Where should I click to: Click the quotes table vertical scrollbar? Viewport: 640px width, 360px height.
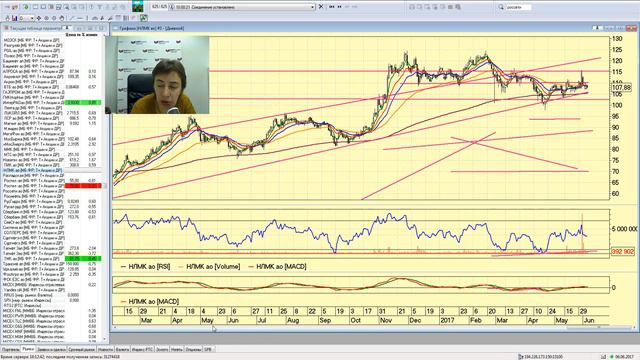point(104,188)
